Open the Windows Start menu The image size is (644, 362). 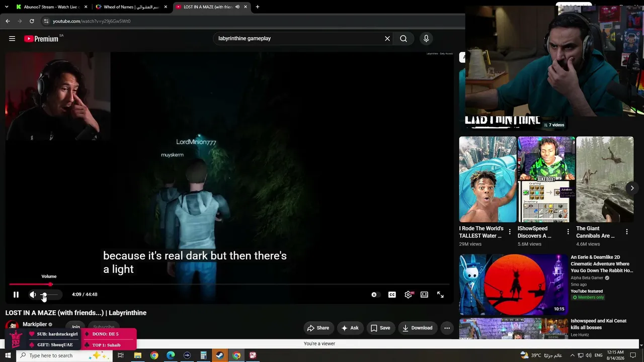coord(8,355)
